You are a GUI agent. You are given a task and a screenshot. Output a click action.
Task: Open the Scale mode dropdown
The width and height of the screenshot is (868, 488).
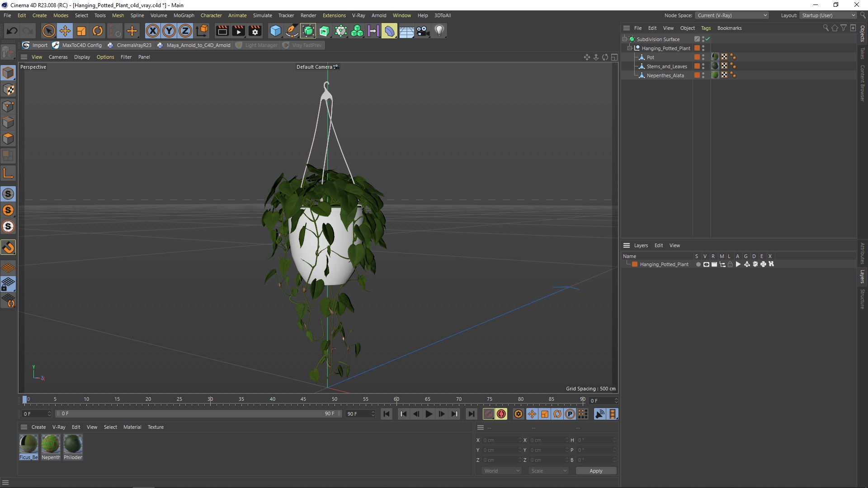click(548, 471)
